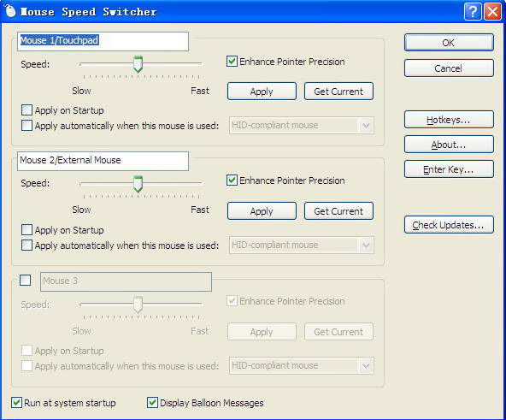Open the About dialog
The image size is (506, 420).
click(x=449, y=145)
